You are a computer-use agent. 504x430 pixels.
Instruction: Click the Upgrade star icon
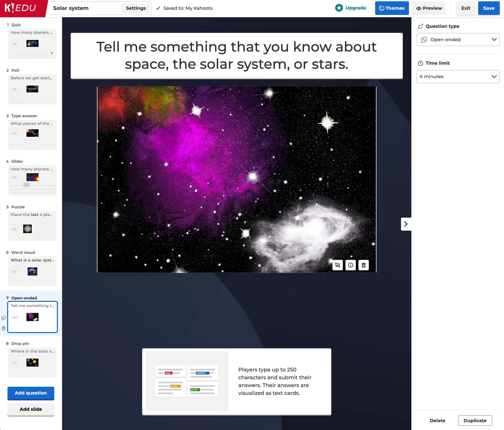coord(339,8)
